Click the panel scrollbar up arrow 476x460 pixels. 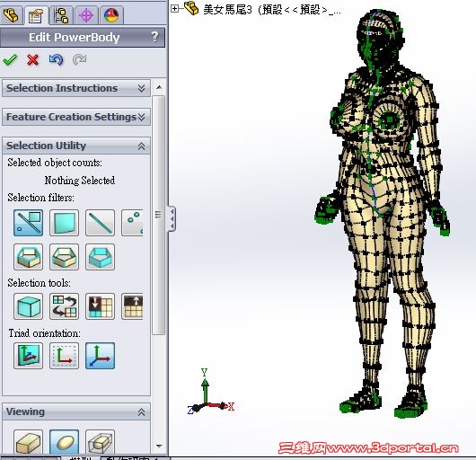tap(159, 87)
